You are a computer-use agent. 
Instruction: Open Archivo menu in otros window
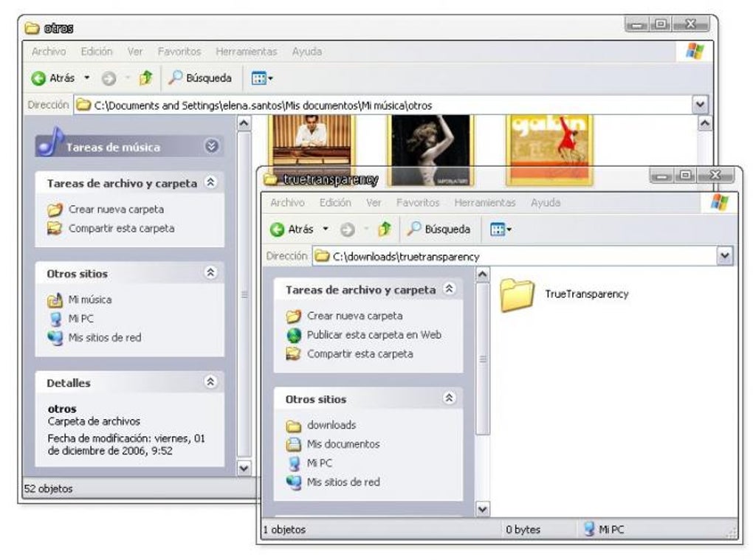pos(49,52)
